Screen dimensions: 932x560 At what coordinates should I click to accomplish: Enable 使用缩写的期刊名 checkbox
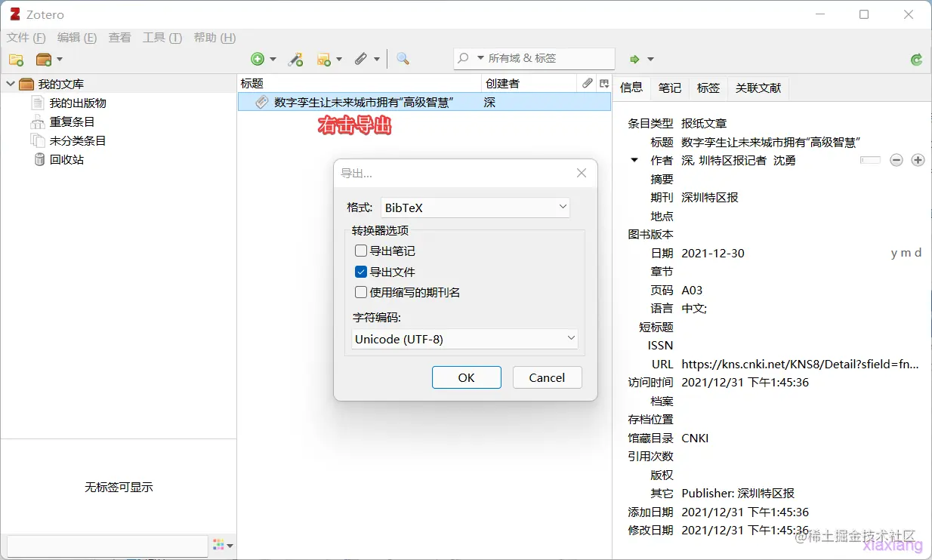point(361,292)
